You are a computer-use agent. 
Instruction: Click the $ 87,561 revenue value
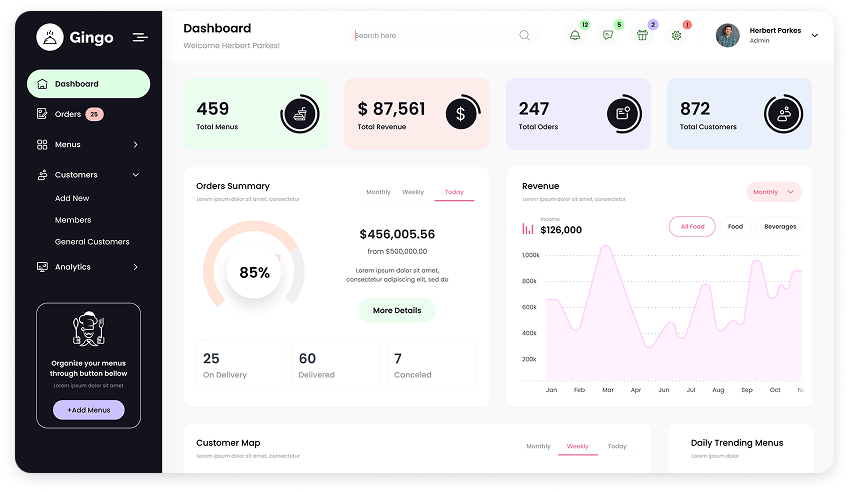coord(391,109)
